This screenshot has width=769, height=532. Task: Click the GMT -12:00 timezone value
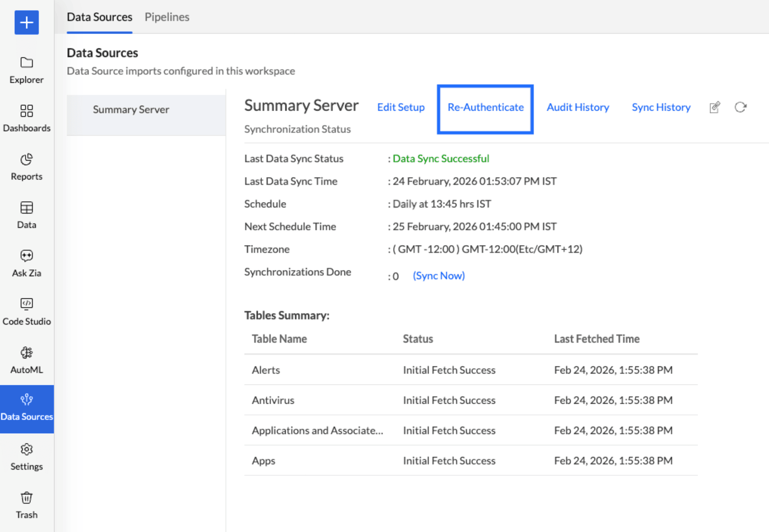[x=487, y=249]
